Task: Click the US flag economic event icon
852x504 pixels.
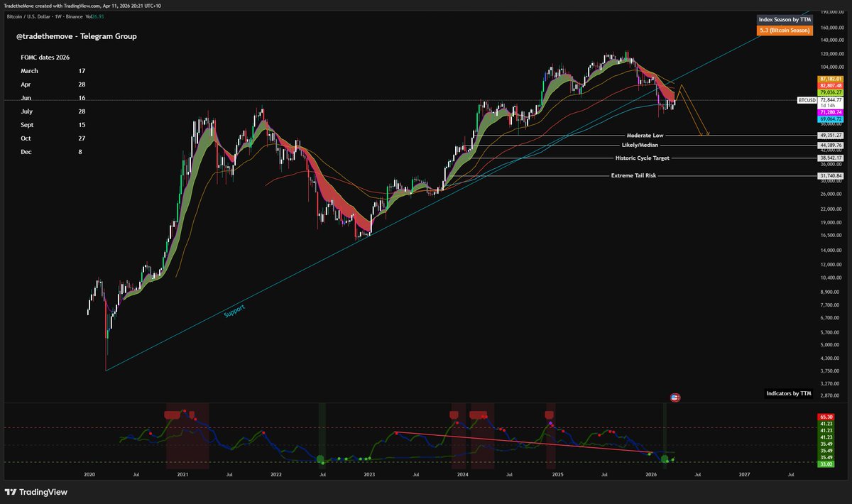Action: [674, 397]
